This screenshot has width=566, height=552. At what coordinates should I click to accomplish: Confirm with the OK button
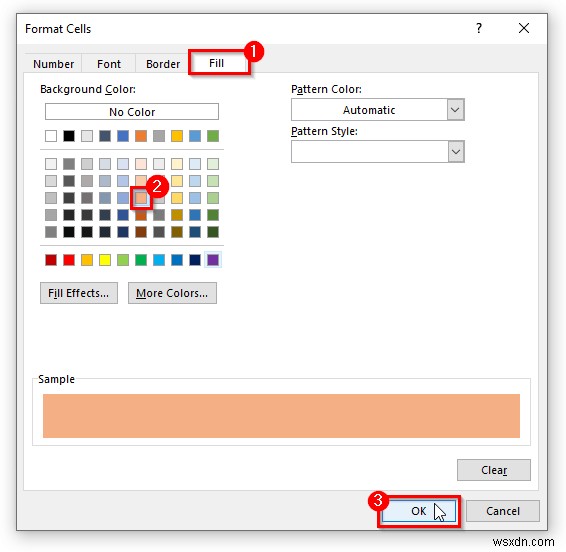(419, 511)
